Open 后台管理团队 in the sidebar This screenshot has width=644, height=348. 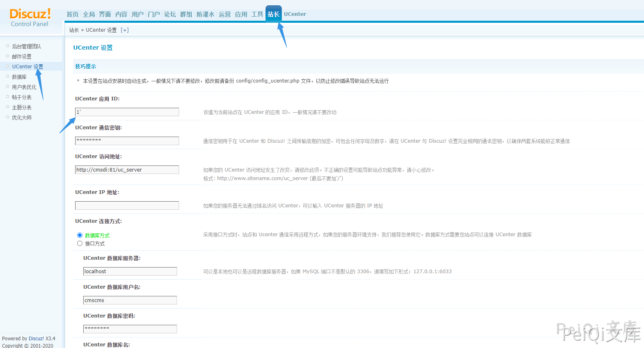click(26, 46)
